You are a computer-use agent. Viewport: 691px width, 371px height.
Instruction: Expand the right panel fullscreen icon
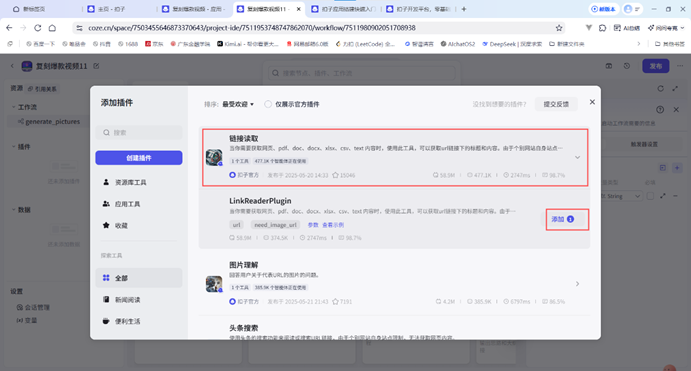675,89
